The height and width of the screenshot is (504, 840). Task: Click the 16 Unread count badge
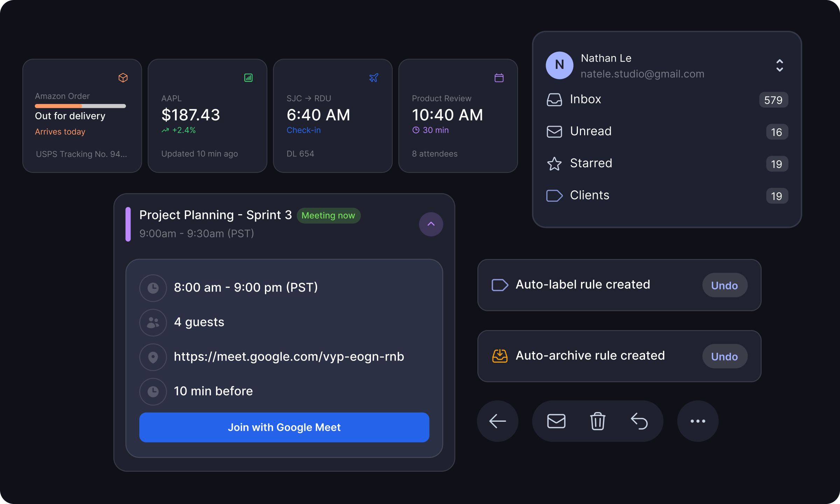coord(777,132)
